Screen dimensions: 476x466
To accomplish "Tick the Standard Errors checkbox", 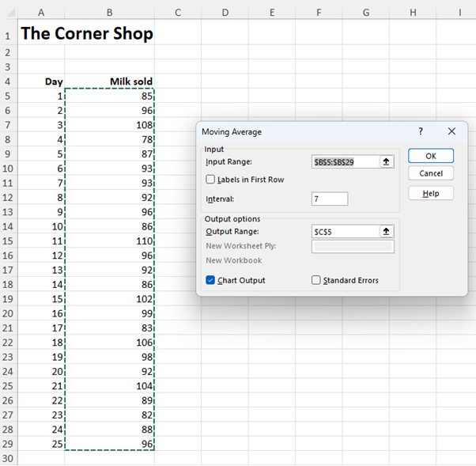I will tap(316, 280).
